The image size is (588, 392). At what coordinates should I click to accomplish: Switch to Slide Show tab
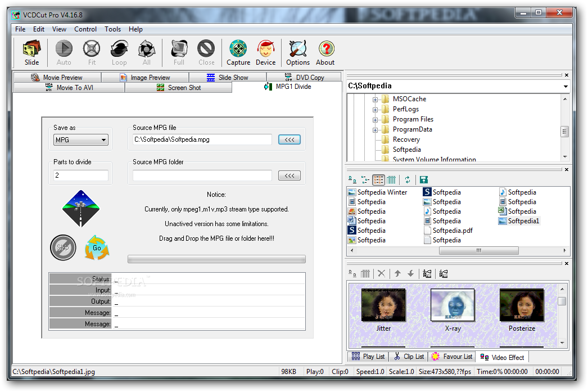pos(228,77)
